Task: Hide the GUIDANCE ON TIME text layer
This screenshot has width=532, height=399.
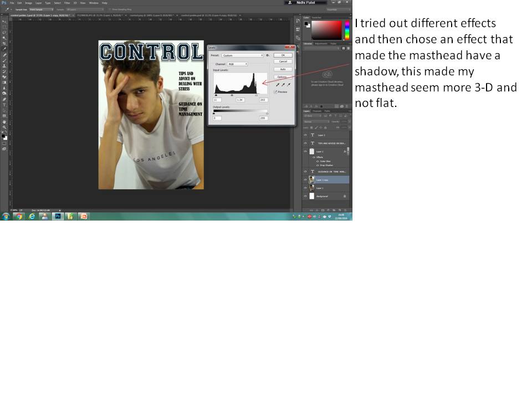Action: click(x=305, y=172)
